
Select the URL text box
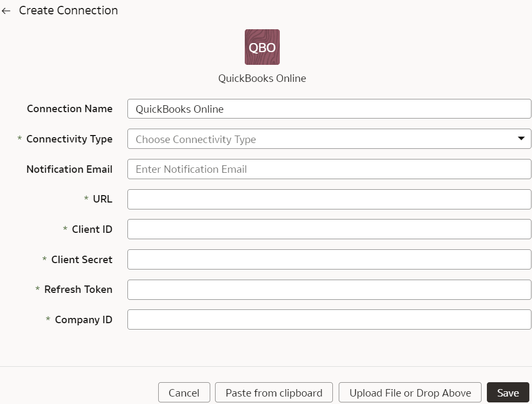click(329, 199)
